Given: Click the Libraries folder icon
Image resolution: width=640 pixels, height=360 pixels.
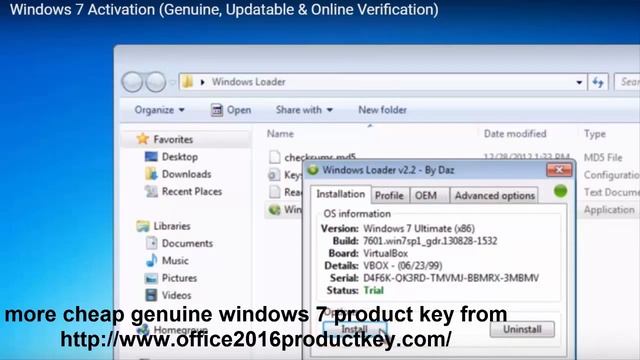Looking at the screenshot, I should [142, 226].
